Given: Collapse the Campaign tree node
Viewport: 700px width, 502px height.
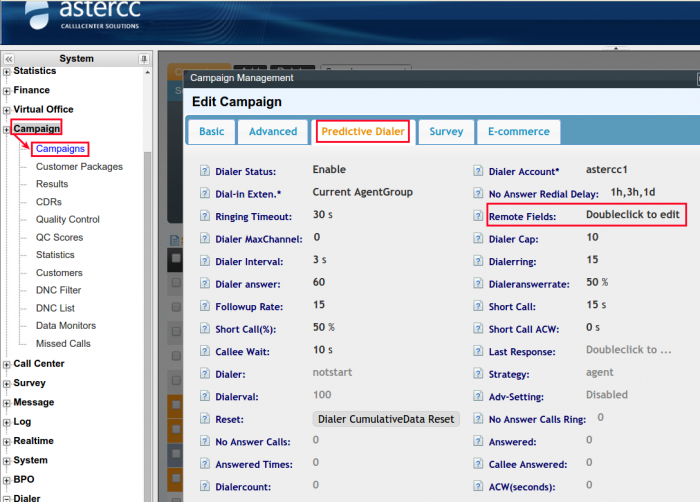Looking at the screenshot, I should pyautogui.click(x=7, y=129).
